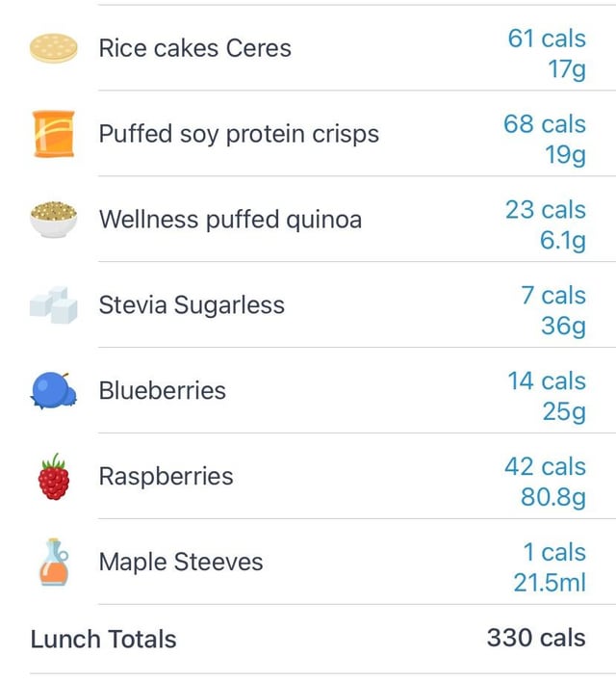This screenshot has height=682, width=616.
Task: Tap the sugar cubes icon for Stevia
Action: tap(54, 305)
